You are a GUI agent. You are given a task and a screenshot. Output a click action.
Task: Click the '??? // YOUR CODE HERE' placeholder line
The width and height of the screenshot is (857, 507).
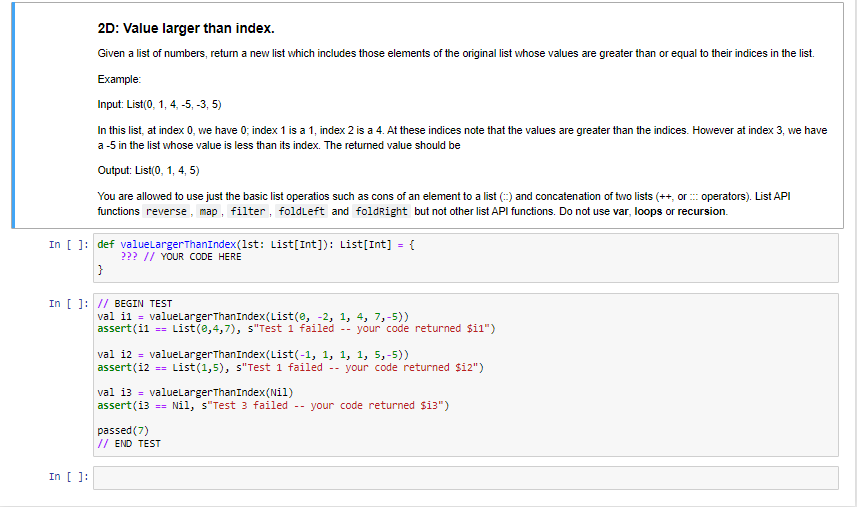point(181,257)
